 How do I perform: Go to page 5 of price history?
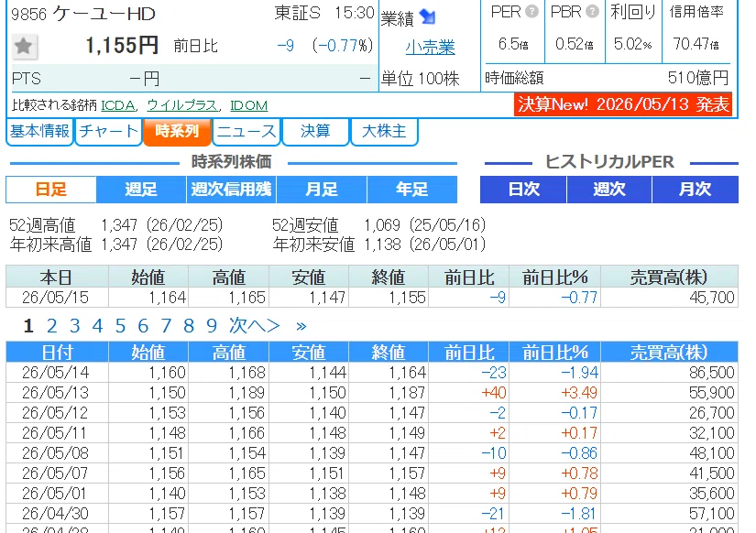click(120, 326)
